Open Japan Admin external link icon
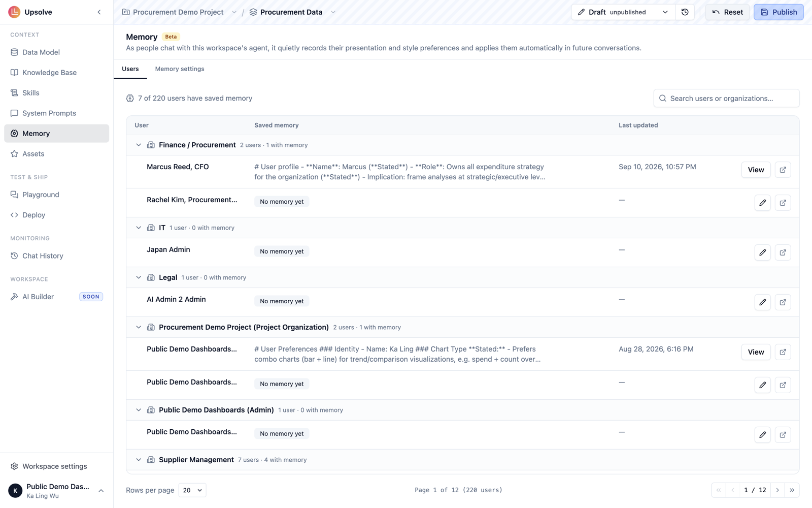Image resolution: width=812 pixels, height=508 pixels. (x=783, y=252)
